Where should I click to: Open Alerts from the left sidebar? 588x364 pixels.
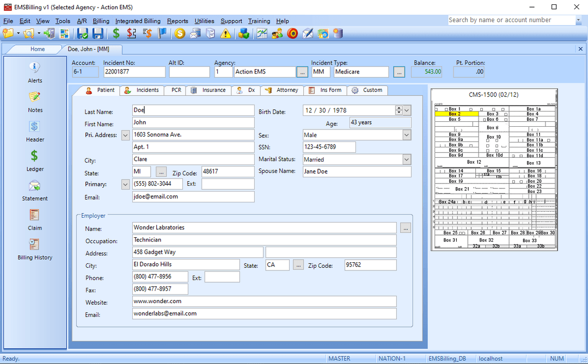coord(34,71)
